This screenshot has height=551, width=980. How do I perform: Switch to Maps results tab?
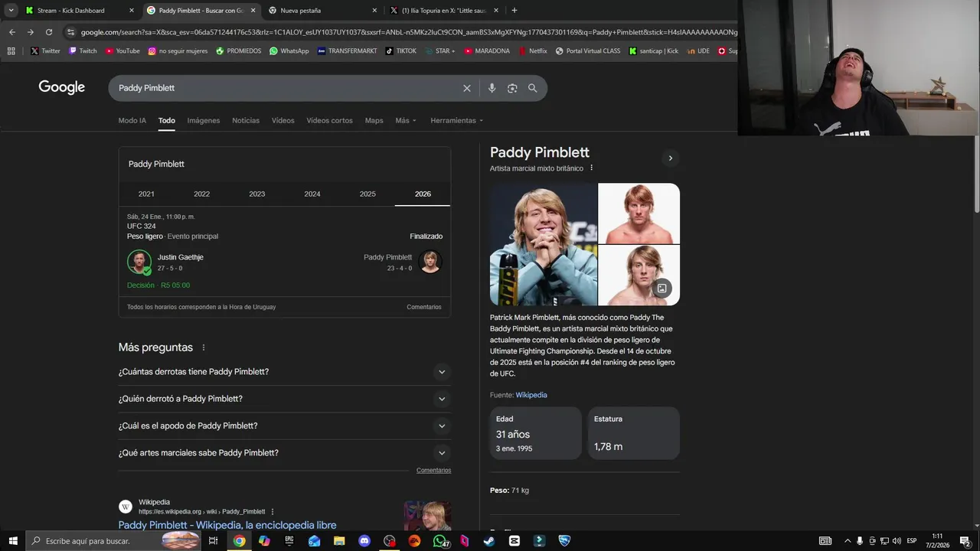(374, 121)
